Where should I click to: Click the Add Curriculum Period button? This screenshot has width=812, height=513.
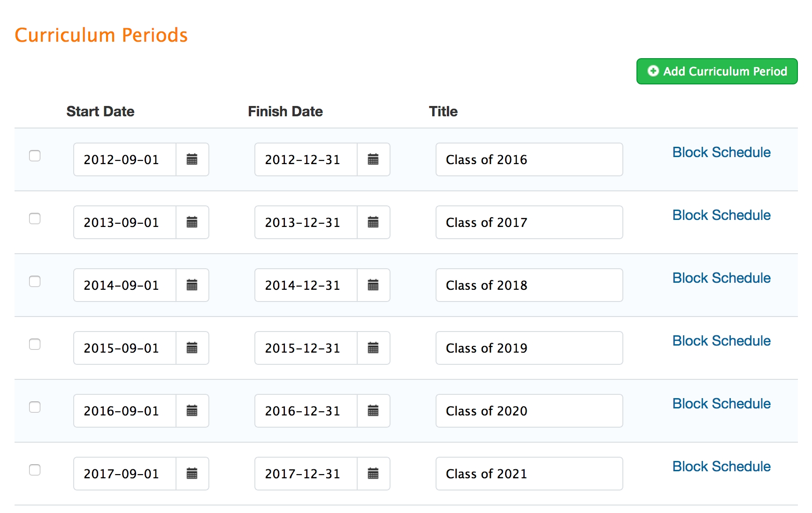(x=717, y=71)
